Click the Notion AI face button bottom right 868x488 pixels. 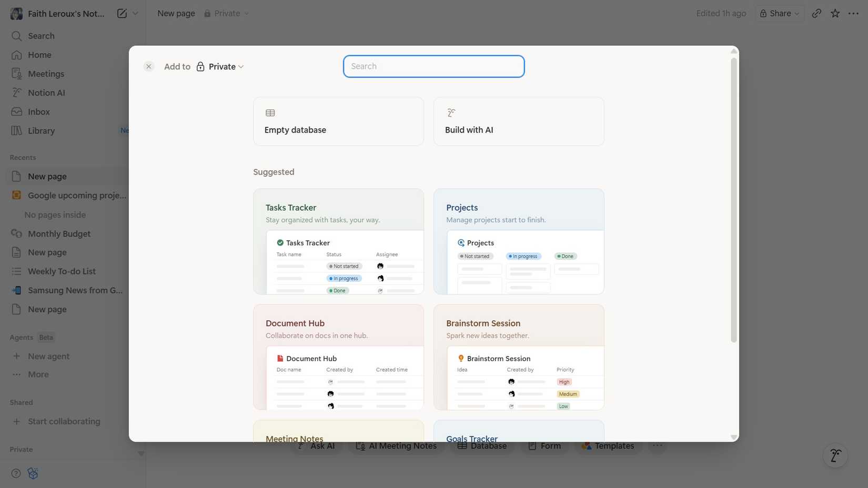click(835, 455)
